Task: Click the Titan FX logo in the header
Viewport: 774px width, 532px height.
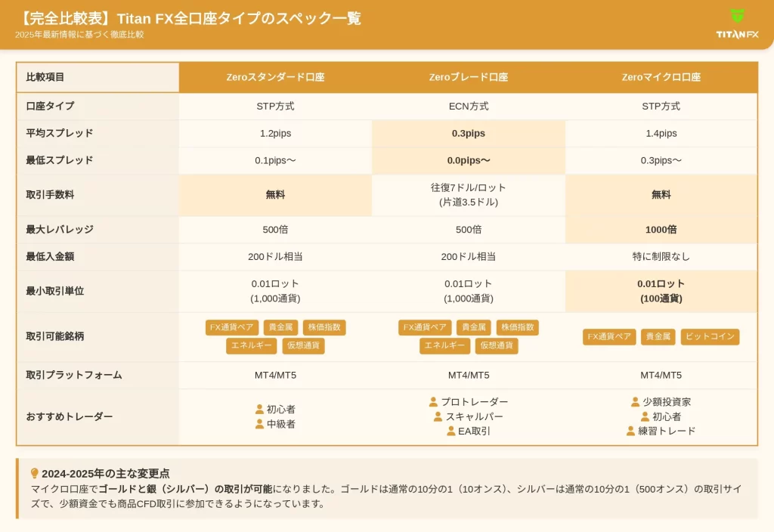Action: 737,23
